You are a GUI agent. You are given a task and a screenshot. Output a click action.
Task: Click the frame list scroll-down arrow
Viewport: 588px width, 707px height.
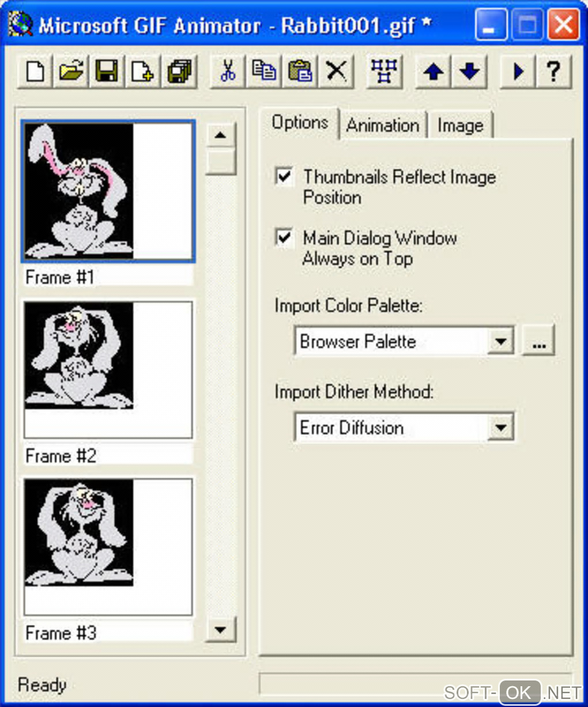click(220, 629)
